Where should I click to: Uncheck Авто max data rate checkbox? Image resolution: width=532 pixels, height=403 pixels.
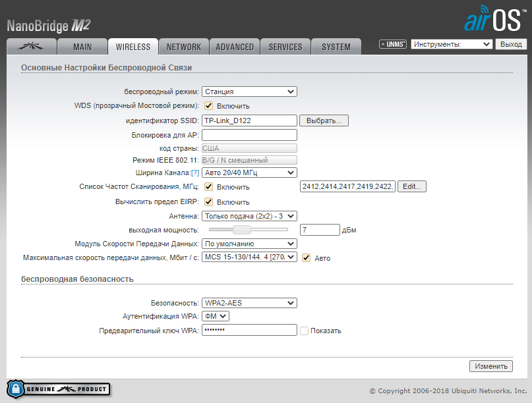(306, 258)
